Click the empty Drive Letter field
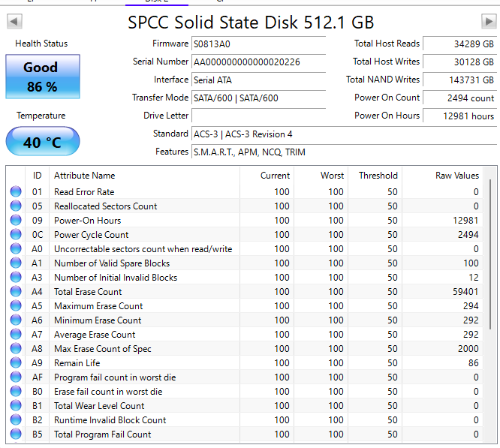Image resolution: width=500 pixels, height=448 pixels. tap(258, 116)
